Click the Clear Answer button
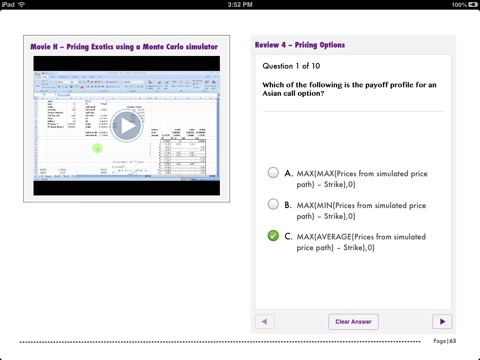 tap(353, 322)
